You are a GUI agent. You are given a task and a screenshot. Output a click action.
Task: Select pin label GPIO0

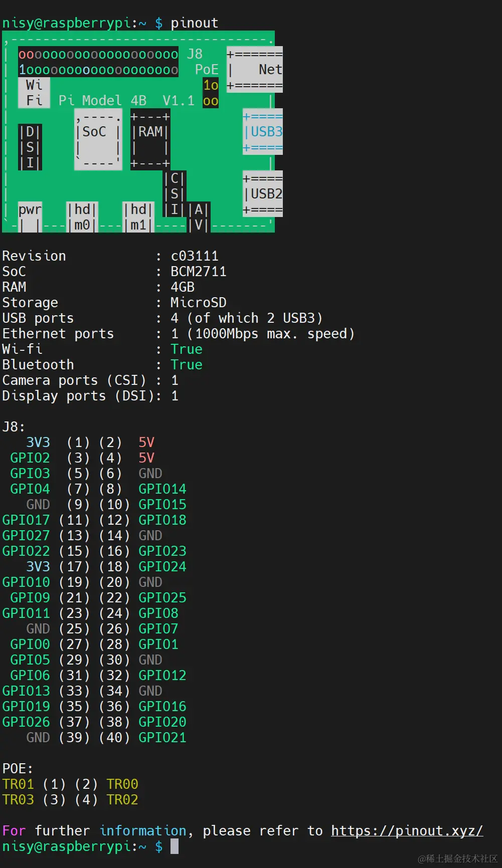[30, 644]
